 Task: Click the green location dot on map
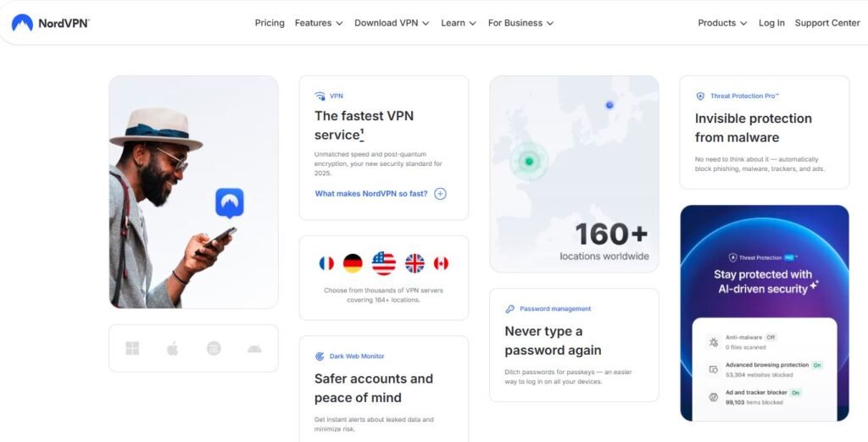529,162
